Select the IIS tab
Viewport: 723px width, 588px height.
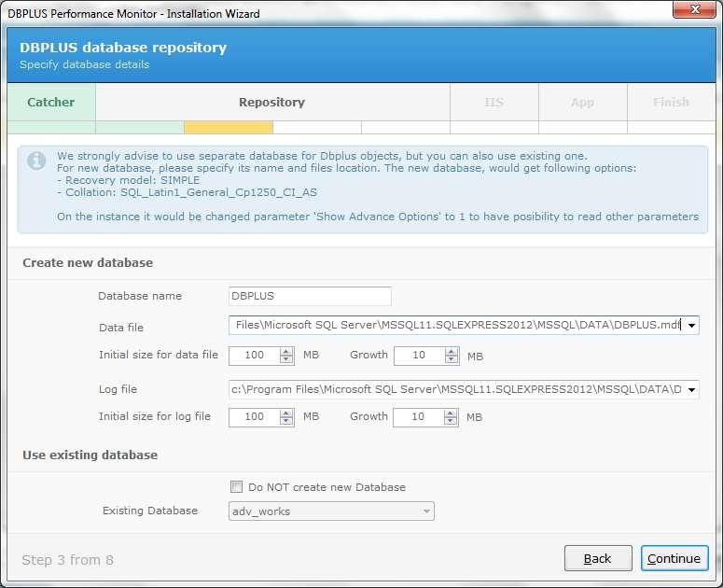click(x=494, y=102)
